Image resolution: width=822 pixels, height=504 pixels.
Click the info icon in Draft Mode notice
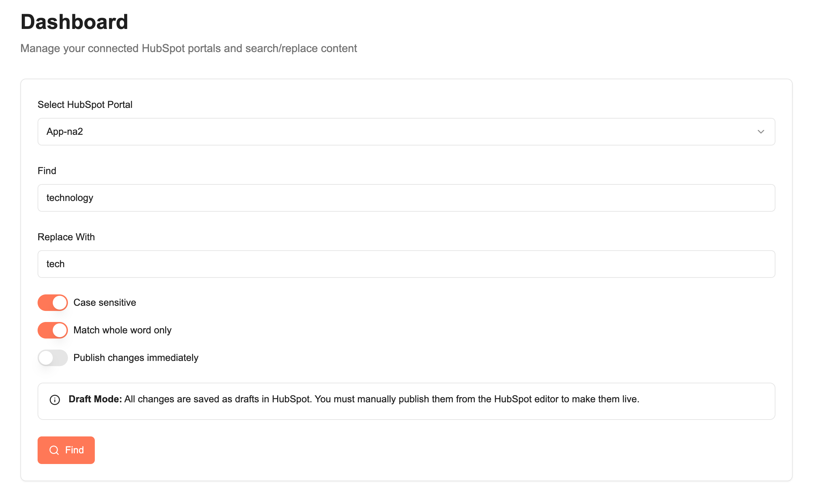[x=55, y=400]
